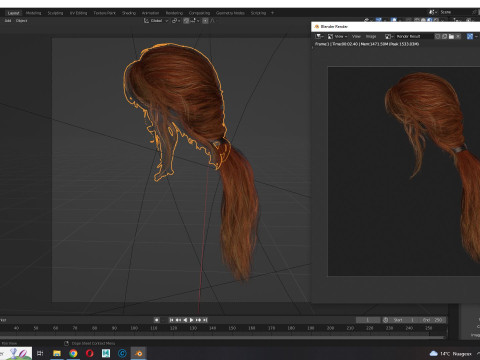Toggle snapping magnet in viewport header

[x=186, y=21]
